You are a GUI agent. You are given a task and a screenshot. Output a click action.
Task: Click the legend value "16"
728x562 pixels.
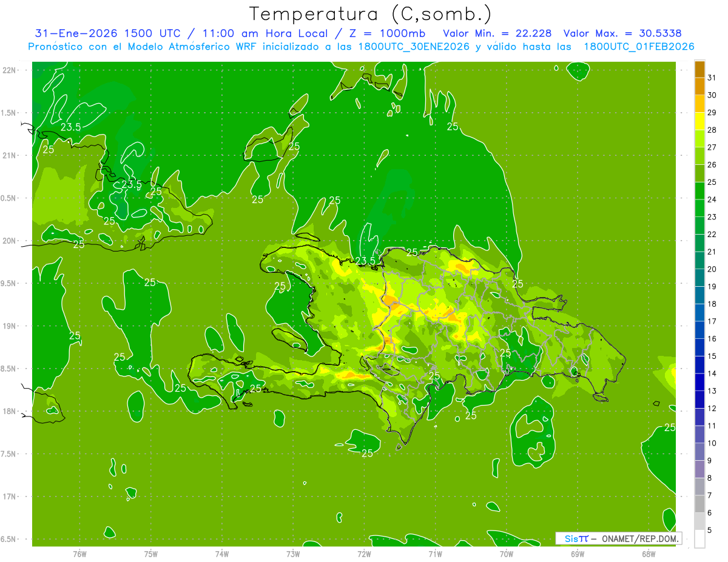pos(712,339)
